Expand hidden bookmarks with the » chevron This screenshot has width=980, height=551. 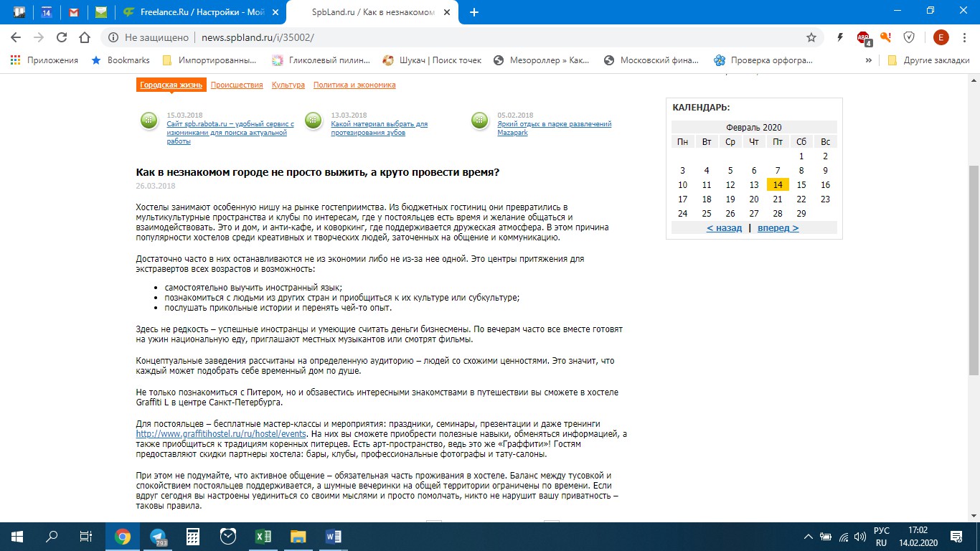tap(869, 60)
